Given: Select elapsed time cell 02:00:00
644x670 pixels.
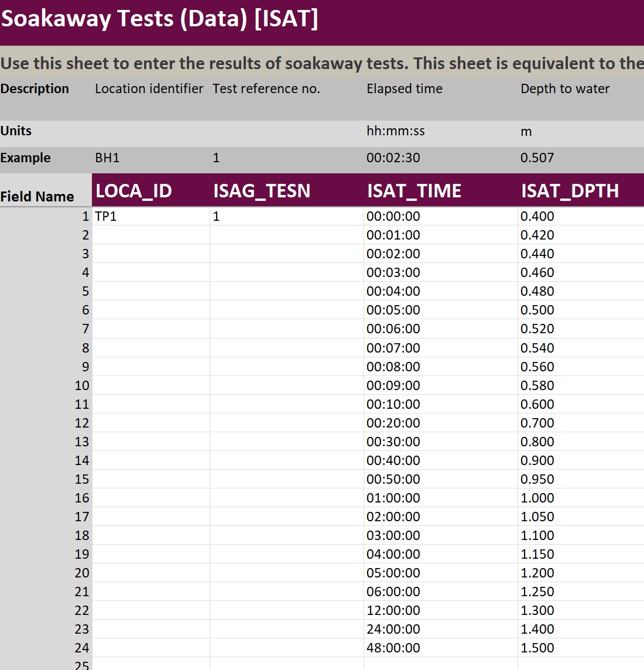Looking at the screenshot, I should (441, 517).
